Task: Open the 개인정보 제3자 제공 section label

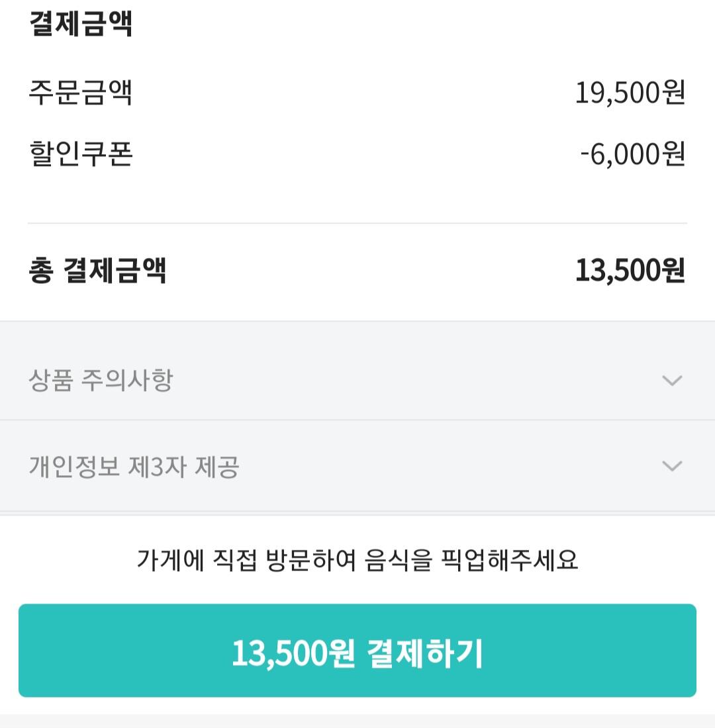Action: click(134, 467)
